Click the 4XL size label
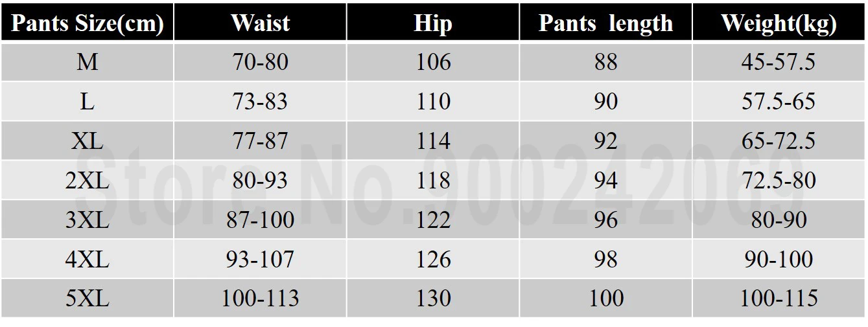 point(87,260)
